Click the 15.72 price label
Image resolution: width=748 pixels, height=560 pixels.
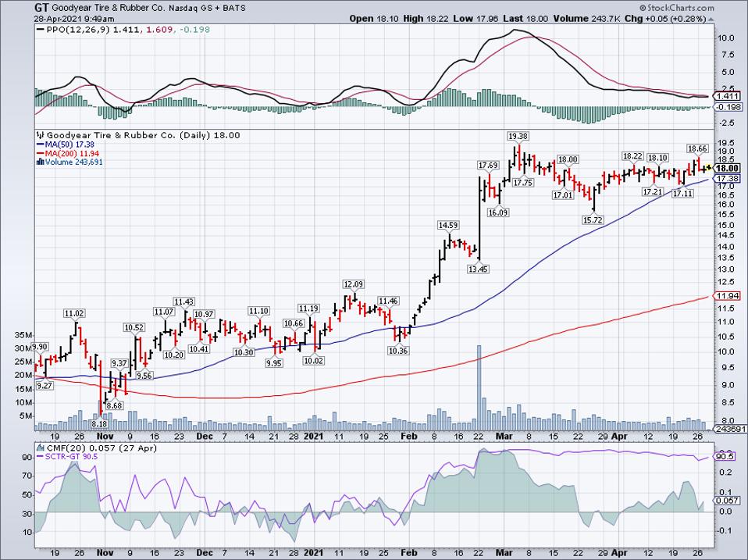(x=593, y=220)
